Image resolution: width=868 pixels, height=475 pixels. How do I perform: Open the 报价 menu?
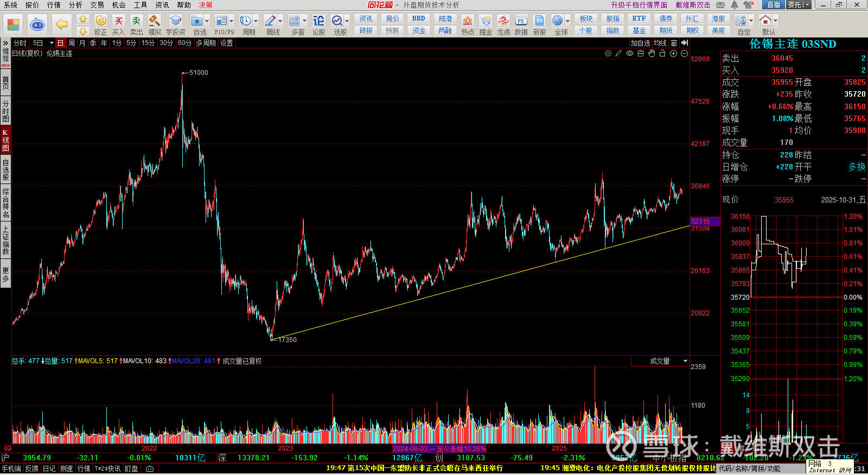click(x=32, y=5)
